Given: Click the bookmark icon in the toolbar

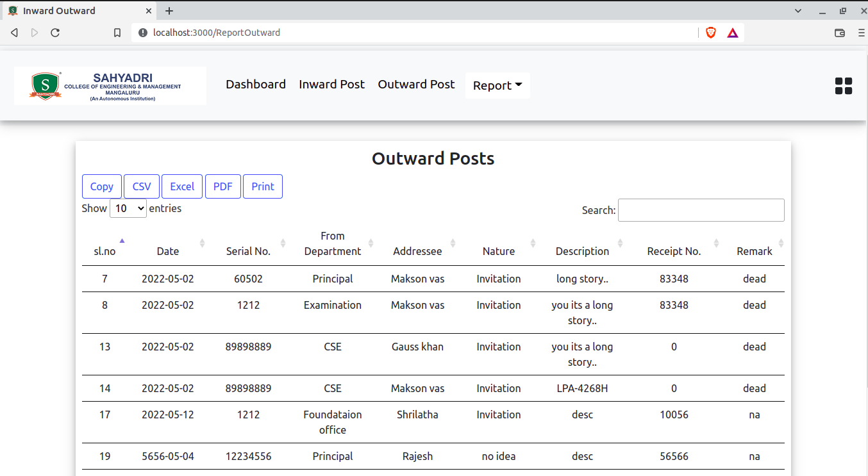Looking at the screenshot, I should coord(117,32).
